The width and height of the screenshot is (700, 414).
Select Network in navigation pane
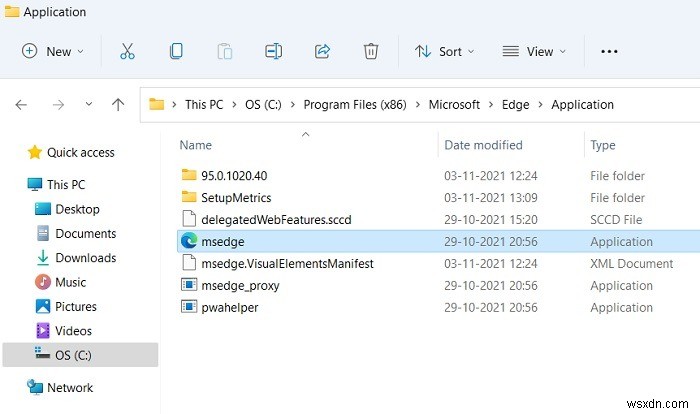coord(70,388)
